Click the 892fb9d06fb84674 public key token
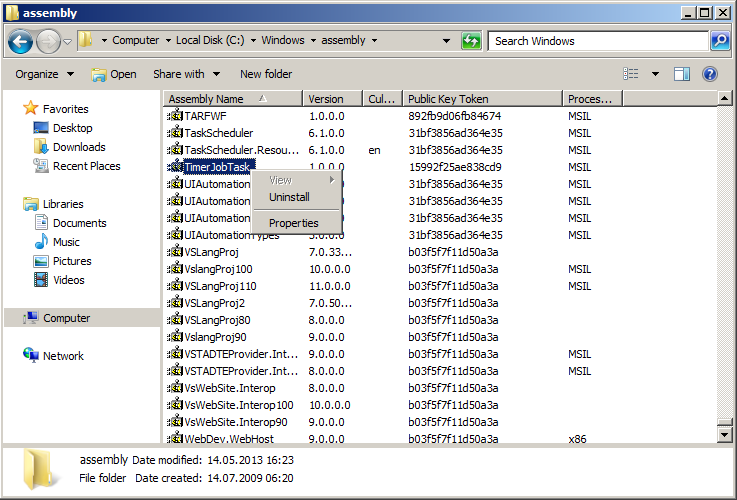 click(455, 116)
